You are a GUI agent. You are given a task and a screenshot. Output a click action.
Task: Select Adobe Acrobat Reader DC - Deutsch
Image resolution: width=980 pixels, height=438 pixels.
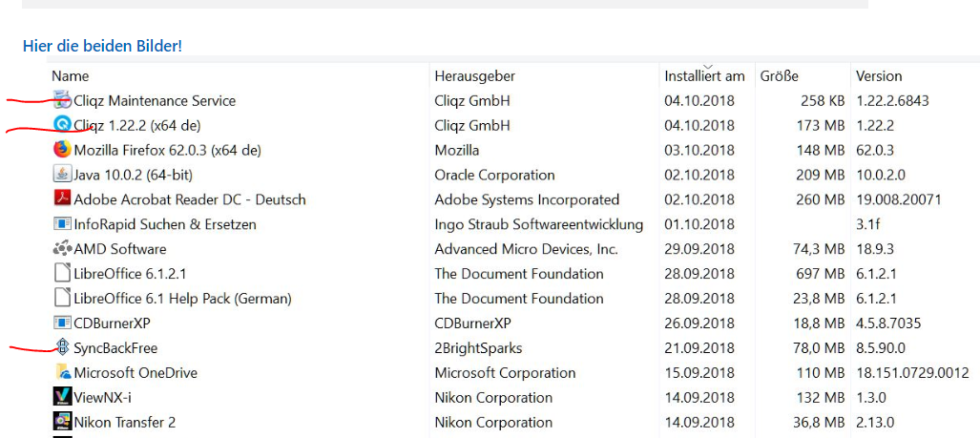(190, 200)
